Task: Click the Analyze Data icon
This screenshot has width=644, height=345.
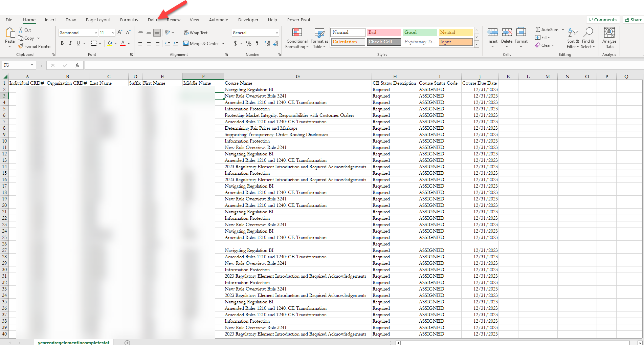Action: [x=609, y=33]
